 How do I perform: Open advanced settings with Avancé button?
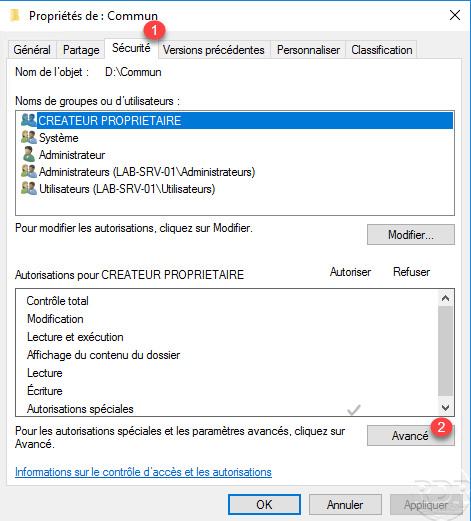point(411,436)
